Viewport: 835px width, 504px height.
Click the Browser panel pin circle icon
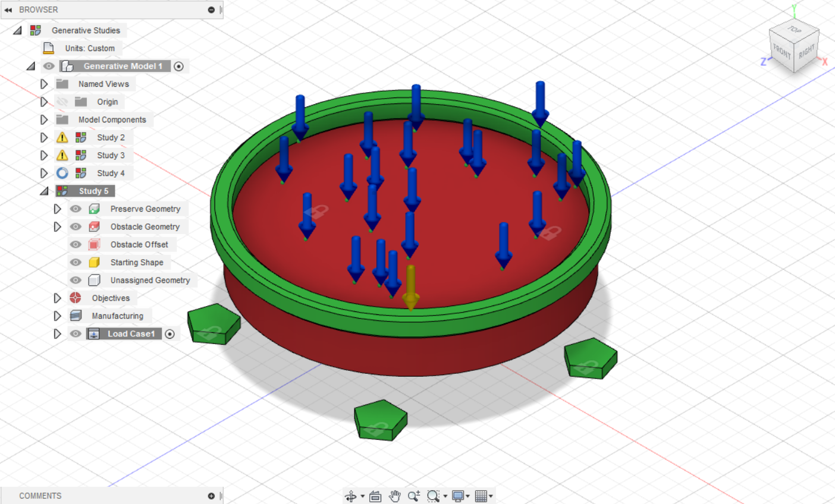211,10
